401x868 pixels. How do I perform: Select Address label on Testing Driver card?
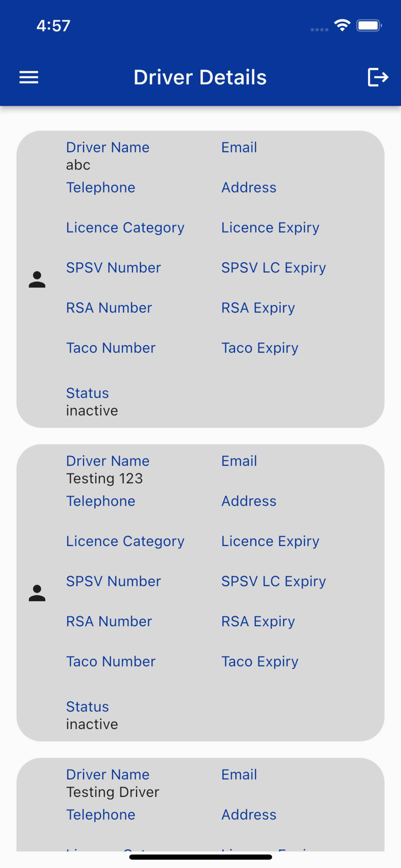click(249, 815)
